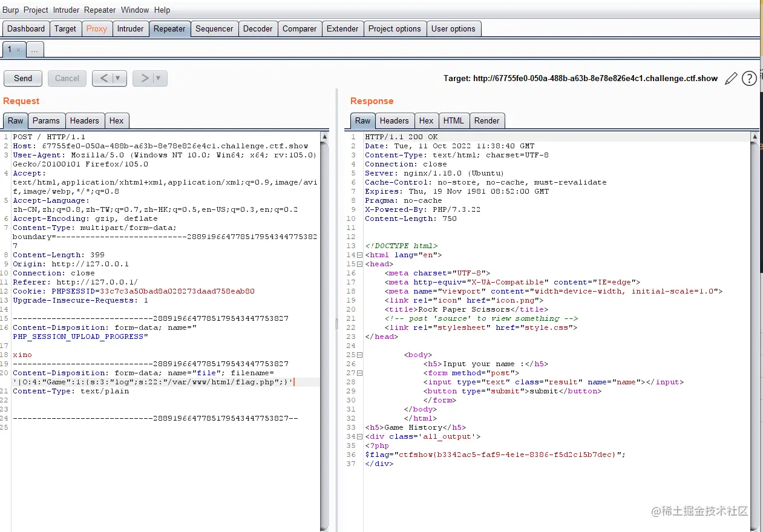763x532 pixels.
Task: Switch to the top-level Intruder tab
Action: click(130, 29)
